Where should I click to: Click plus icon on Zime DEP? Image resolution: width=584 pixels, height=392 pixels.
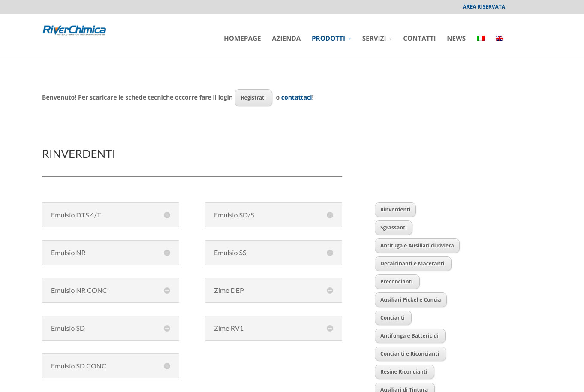click(330, 291)
